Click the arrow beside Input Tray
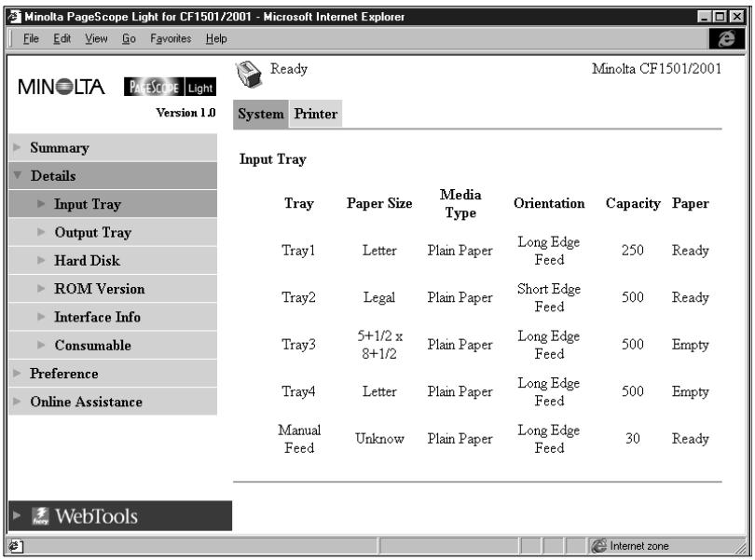The image size is (755, 560). click(41, 204)
